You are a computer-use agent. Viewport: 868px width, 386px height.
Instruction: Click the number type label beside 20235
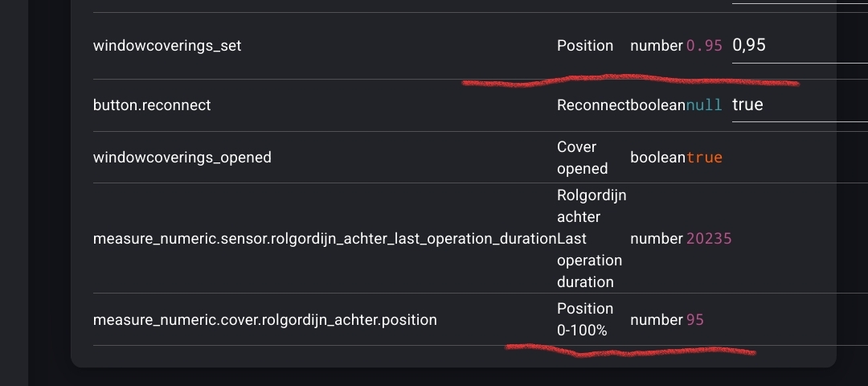pos(657,239)
